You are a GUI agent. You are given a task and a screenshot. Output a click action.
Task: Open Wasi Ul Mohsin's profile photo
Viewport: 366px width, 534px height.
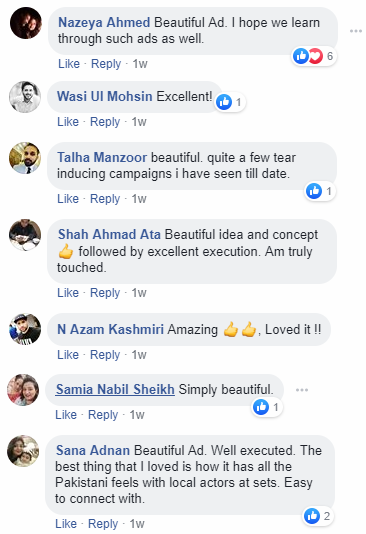[x=25, y=97]
